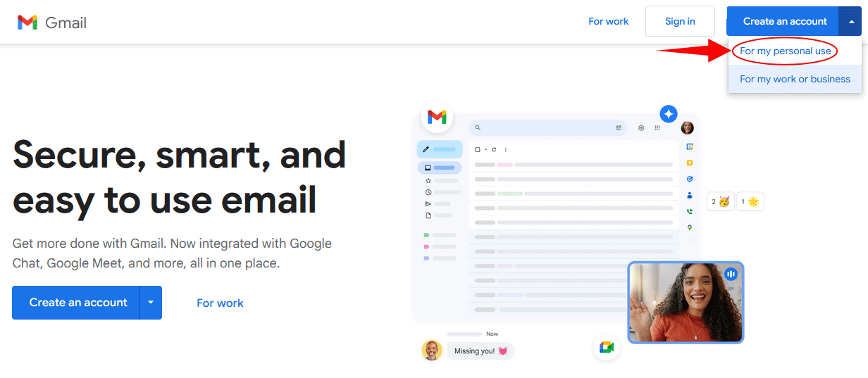The image size is (868, 378).
Task: Click the blue Google Tasks checkmark icon
Action: [690, 179]
